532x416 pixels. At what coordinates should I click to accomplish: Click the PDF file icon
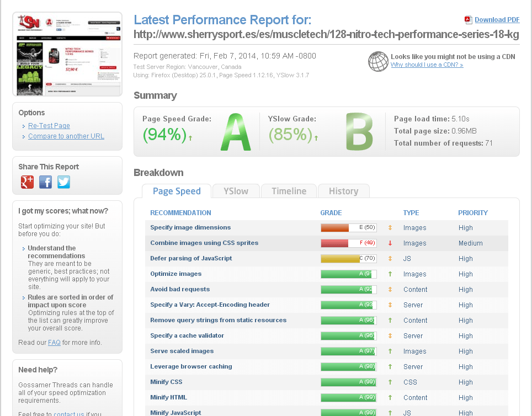point(468,20)
